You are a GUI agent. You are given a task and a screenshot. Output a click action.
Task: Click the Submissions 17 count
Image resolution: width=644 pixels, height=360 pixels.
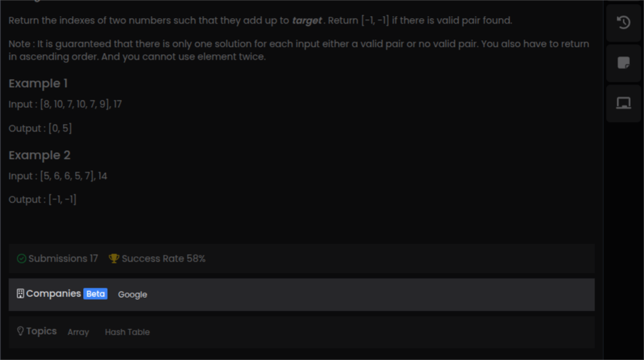pyautogui.click(x=63, y=259)
